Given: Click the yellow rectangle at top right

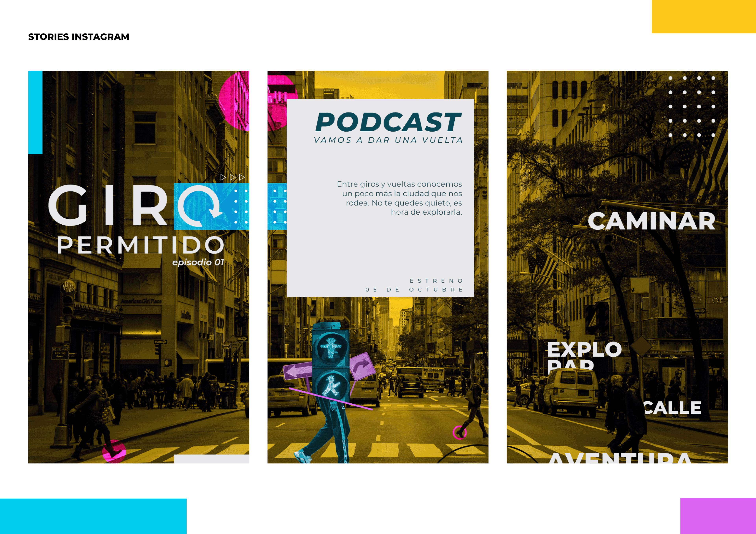Looking at the screenshot, I should [704, 17].
